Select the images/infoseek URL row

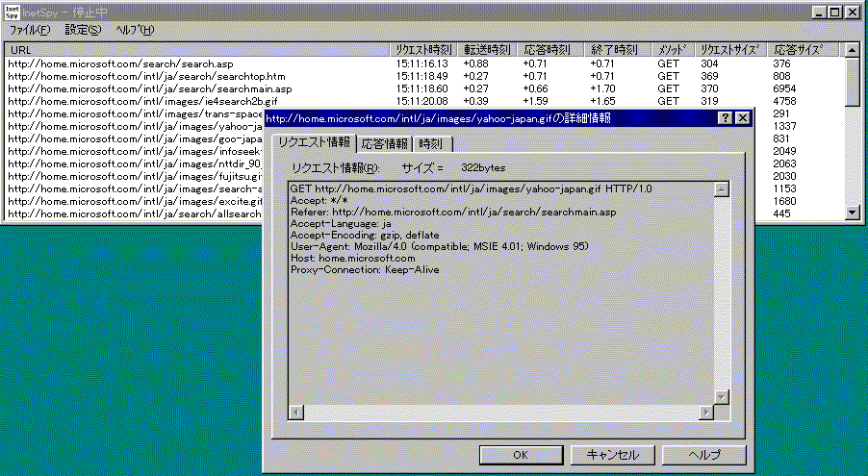tap(135, 151)
